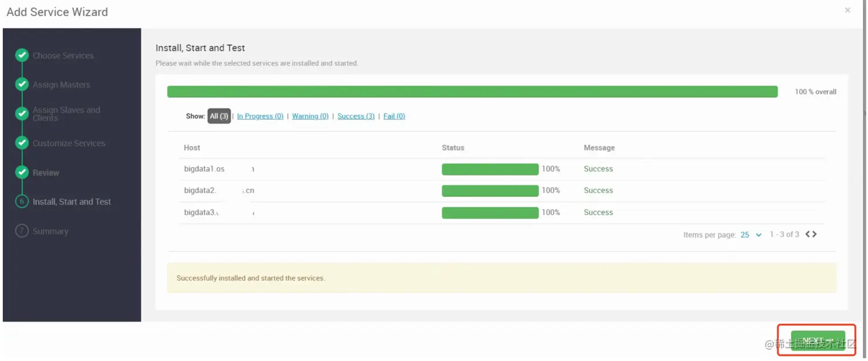The height and width of the screenshot is (361, 868).
Task: Go to Assign Masters step
Action: point(61,84)
